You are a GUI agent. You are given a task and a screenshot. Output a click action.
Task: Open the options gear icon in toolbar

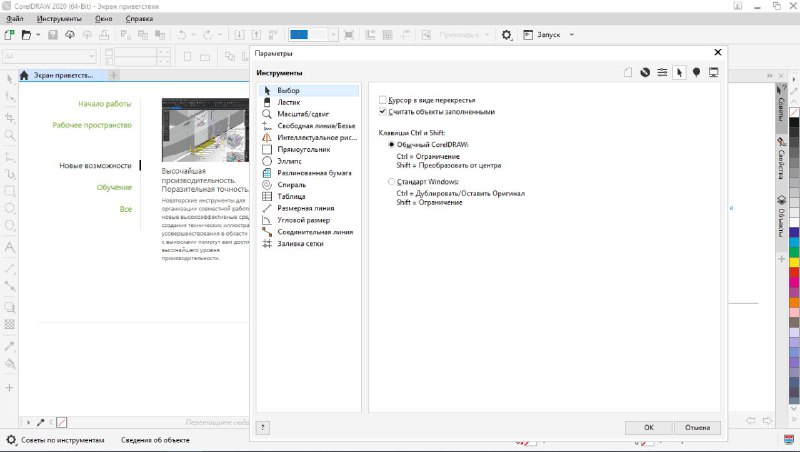[x=506, y=35]
